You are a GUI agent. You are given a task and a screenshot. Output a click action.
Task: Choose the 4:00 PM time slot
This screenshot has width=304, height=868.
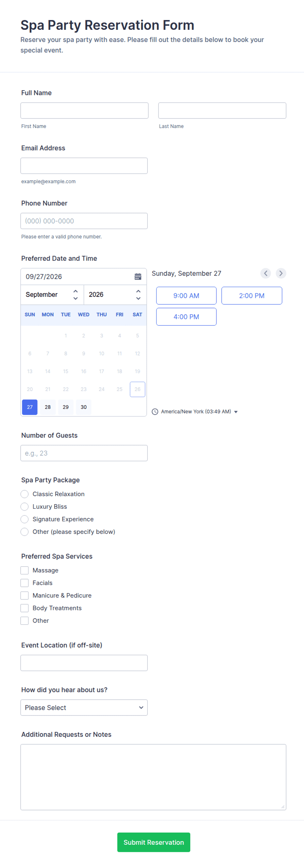pyautogui.click(x=186, y=317)
